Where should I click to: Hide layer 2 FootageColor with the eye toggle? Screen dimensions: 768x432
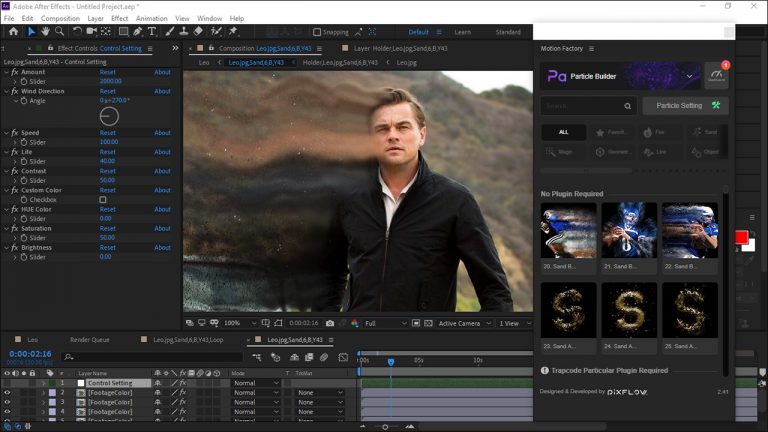pyautogui.click(x=7, y=393)
